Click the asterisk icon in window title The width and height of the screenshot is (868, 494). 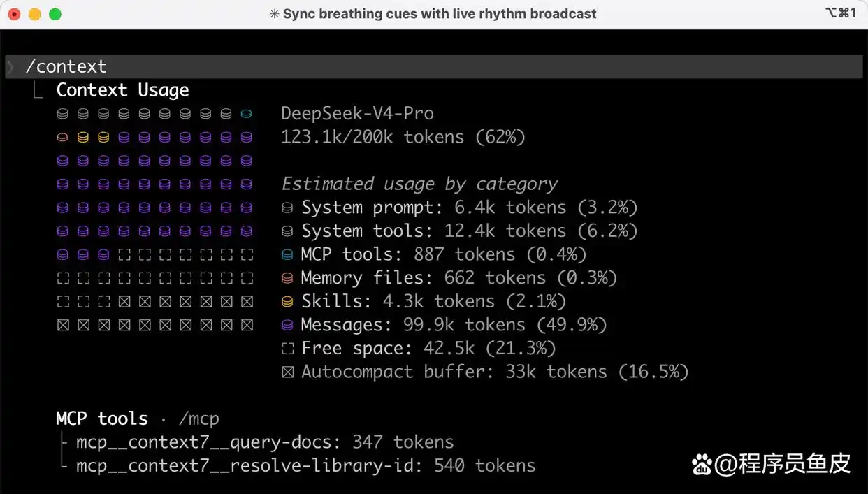tap(274, 14)
